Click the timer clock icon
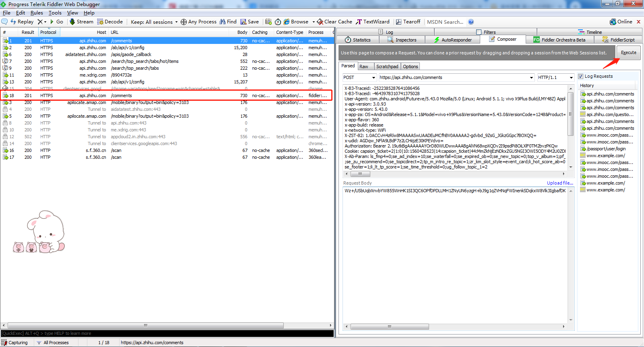 [278, 22]
